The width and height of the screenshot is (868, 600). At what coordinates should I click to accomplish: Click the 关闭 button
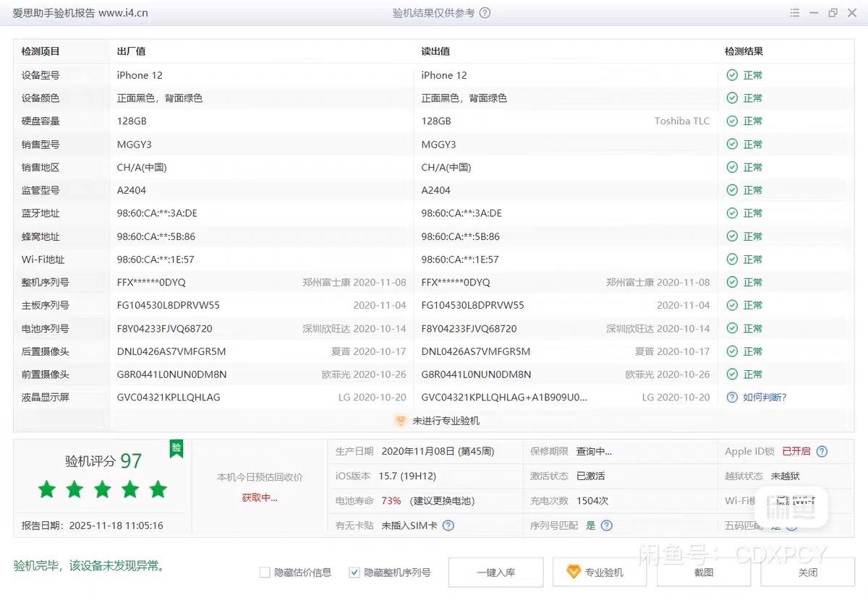808,573
